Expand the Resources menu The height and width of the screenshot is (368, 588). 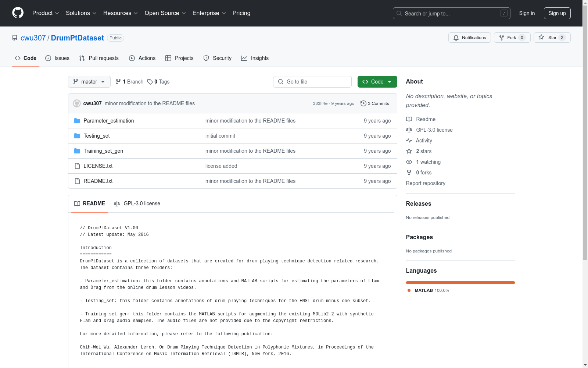121,13
